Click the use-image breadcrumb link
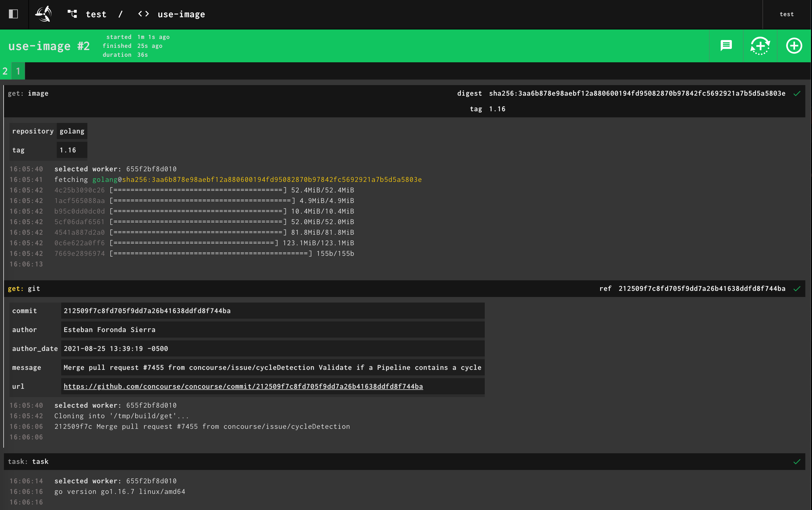This screenshot has width=812, height=510. pos(181,14)
